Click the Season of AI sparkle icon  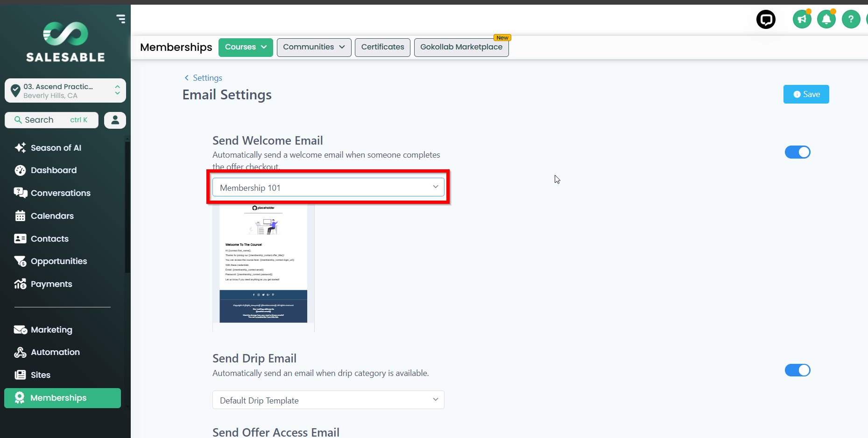click(x=20, y=148)
